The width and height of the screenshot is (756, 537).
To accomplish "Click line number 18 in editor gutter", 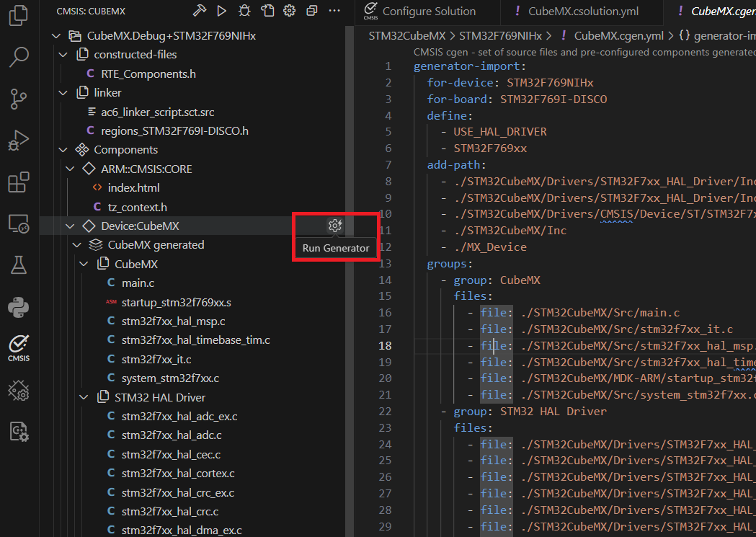I will point(385,346).
